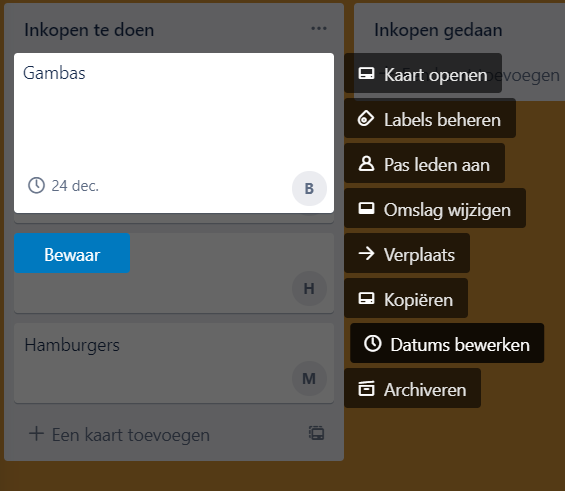Open the Hamburgers card
The image size is (565, 491).
coord(174,363)
